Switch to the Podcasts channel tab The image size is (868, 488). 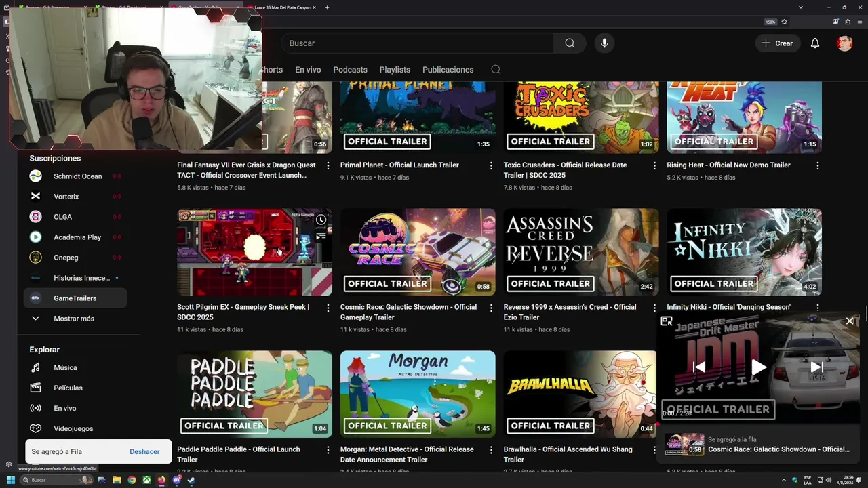pos(350,70)
